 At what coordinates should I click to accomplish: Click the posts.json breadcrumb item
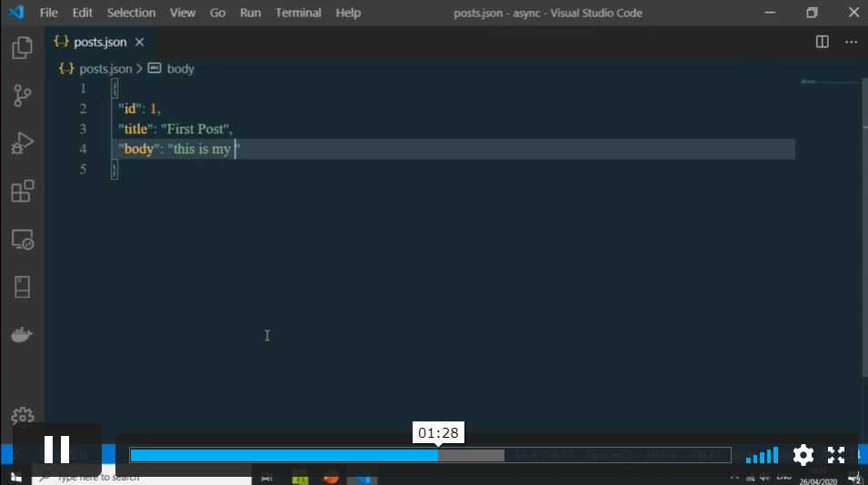click(105, 69)
